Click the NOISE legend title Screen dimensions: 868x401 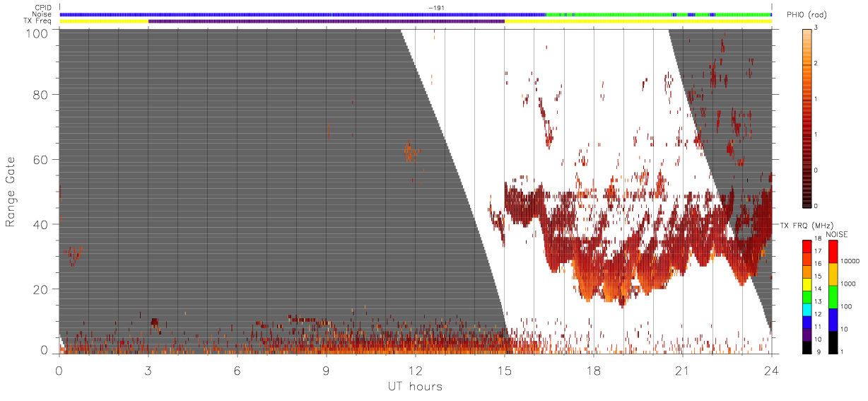point(837,234)
